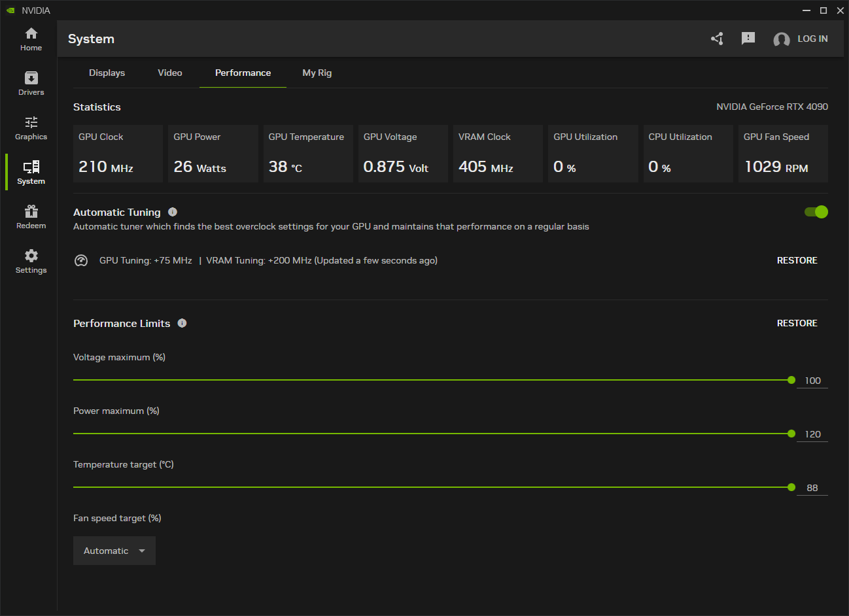The height and width of the screenshot is (616, 849).
Task: Minimize the NVIDIA window
Action: [x=806, y=10]
